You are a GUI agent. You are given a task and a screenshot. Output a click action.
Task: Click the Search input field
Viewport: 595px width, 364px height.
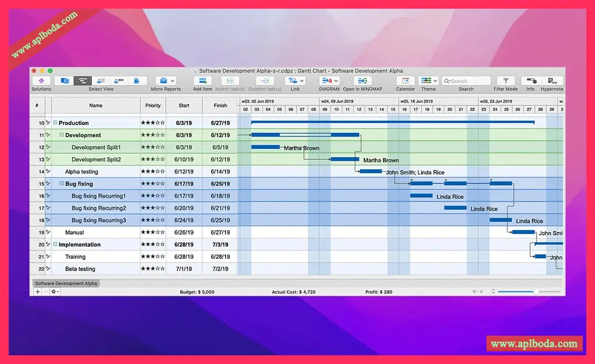pos(466,81)
